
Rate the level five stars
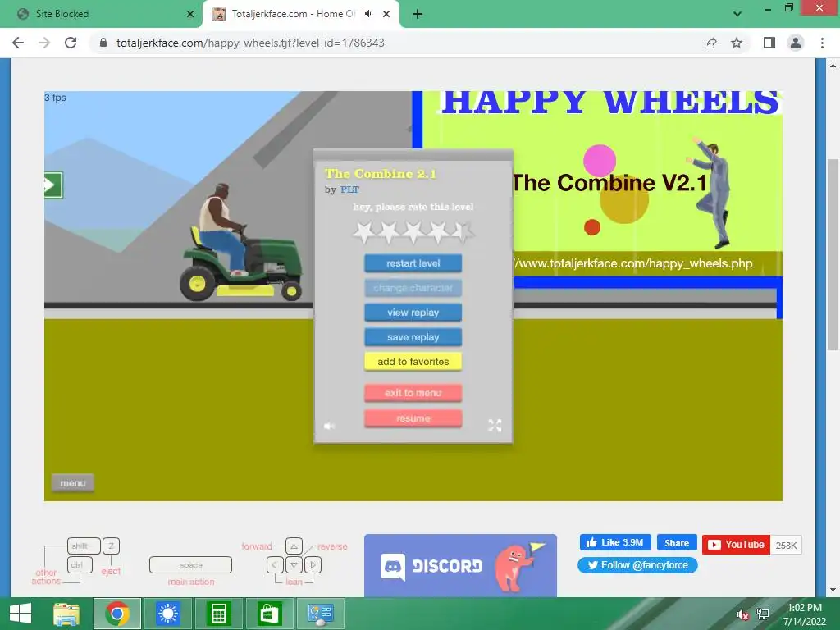(463, 232)
